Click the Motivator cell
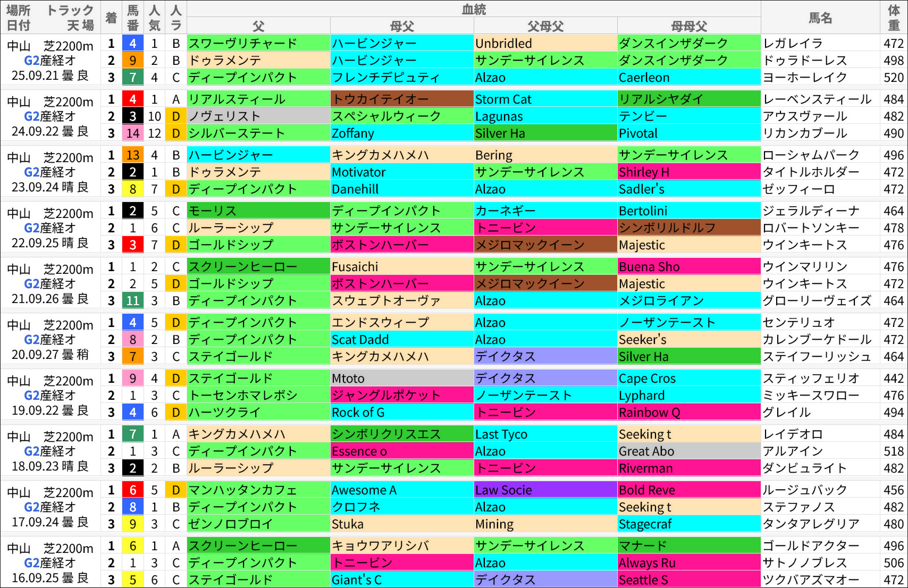 click(x=402, y=172)
